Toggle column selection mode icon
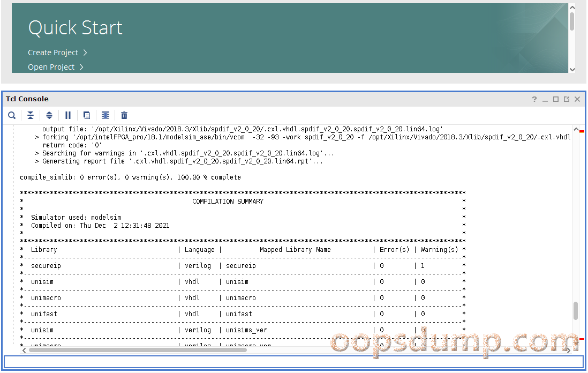 click(105, 115)
